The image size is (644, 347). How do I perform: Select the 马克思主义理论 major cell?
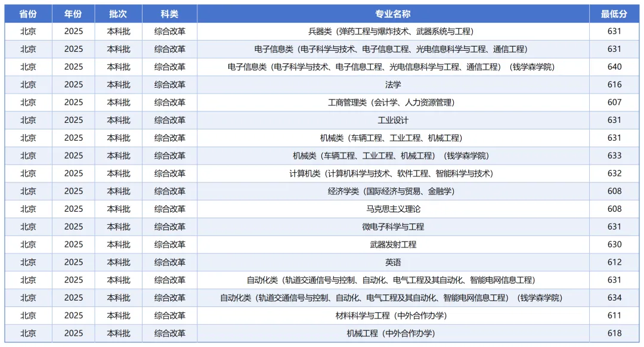click(393, 209)
